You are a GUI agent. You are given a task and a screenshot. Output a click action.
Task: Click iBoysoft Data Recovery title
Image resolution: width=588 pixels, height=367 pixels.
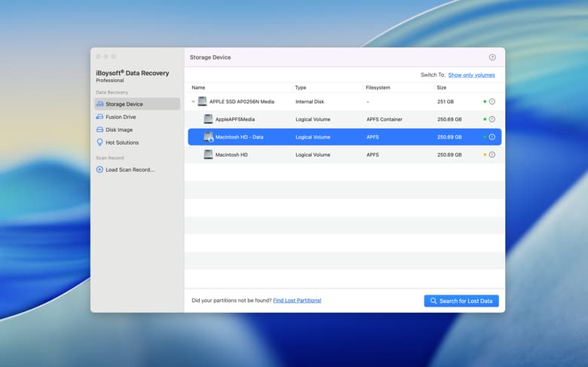133,73
